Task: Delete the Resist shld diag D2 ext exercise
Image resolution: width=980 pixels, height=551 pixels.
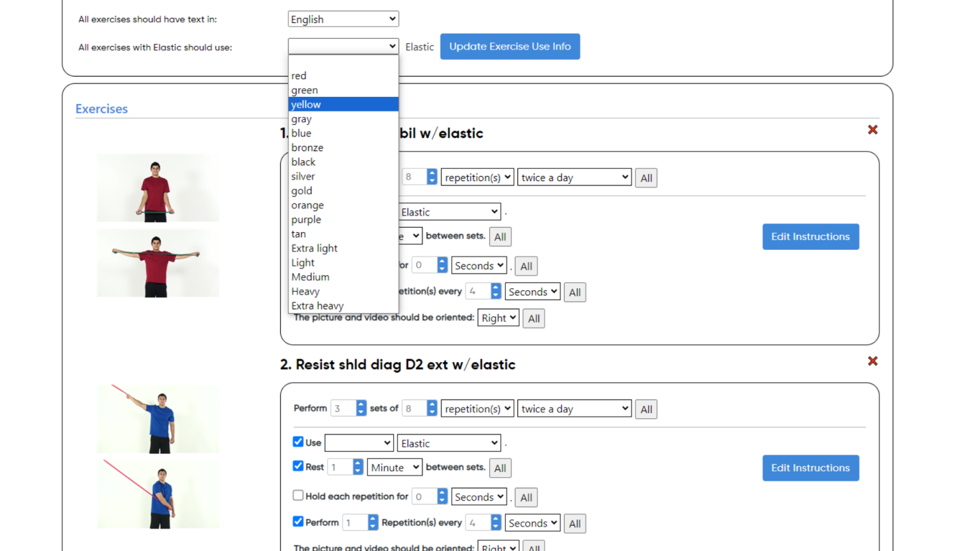Action: (x=872, y=361)
